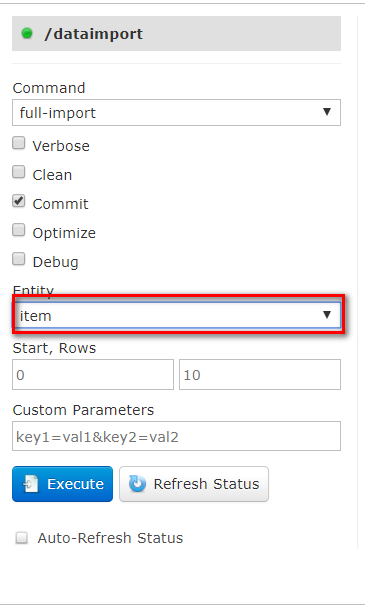365x608 pixels.
Task: Click the Auto-Refresh Status label text
Action: [x=110, y=538]
